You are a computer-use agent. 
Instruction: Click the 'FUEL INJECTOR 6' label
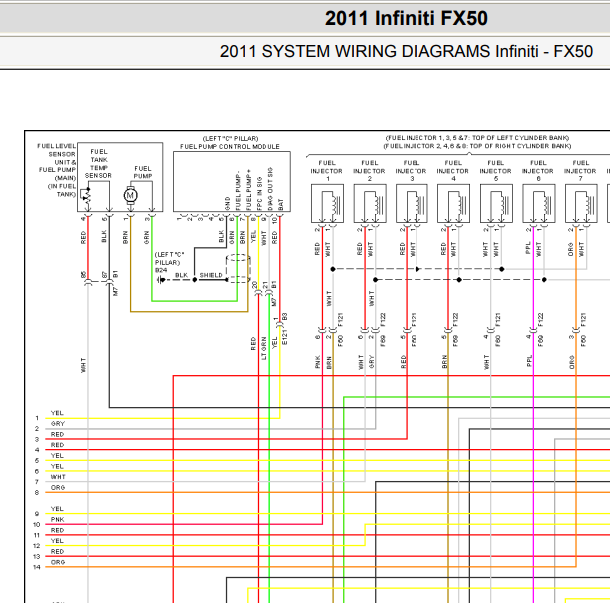coord(538,171)
